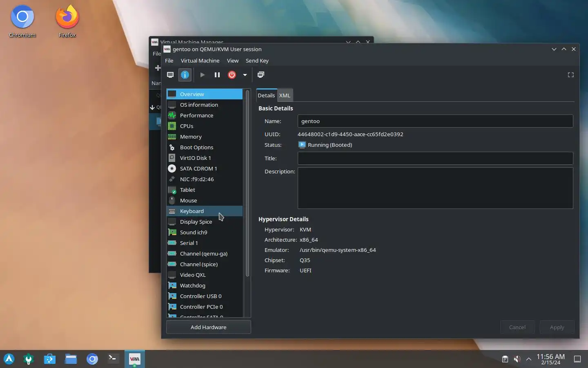588x368 pixels.
Task: Click the UUID value text
Action: [x=350, y=134]
